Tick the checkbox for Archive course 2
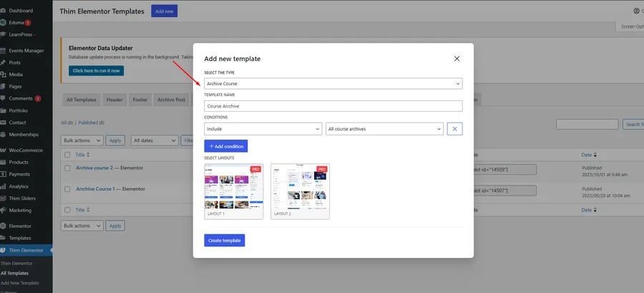This screenshot has width=644, height=293. (67, 168)
